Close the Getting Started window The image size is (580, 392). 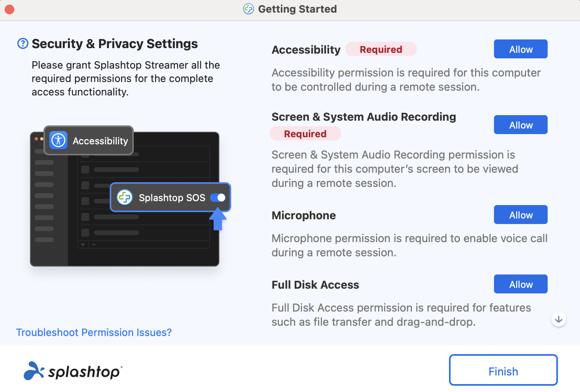tap(9, 9)
